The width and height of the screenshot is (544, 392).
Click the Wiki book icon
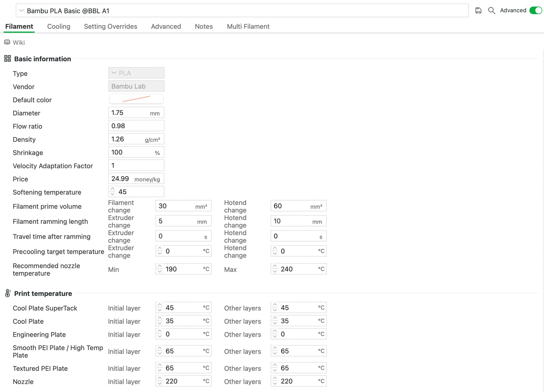(x=7, y=42)
